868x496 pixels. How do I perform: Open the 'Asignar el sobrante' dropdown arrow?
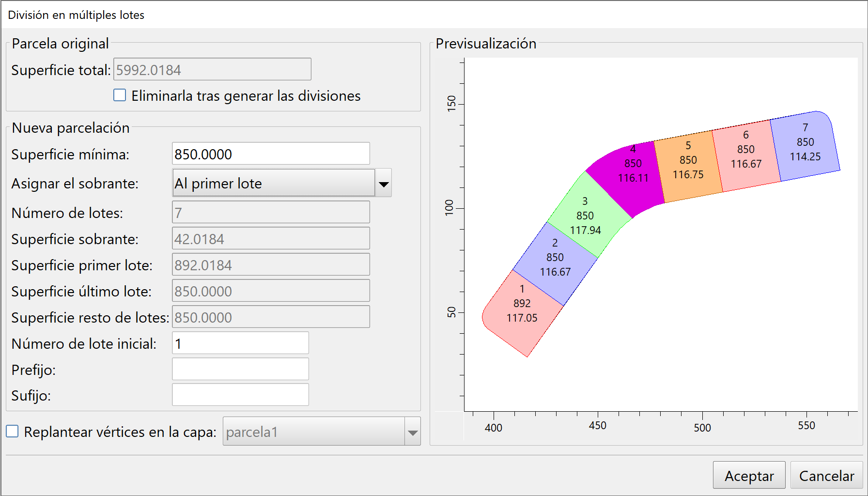pyautogui.click(x=384, y=184)
